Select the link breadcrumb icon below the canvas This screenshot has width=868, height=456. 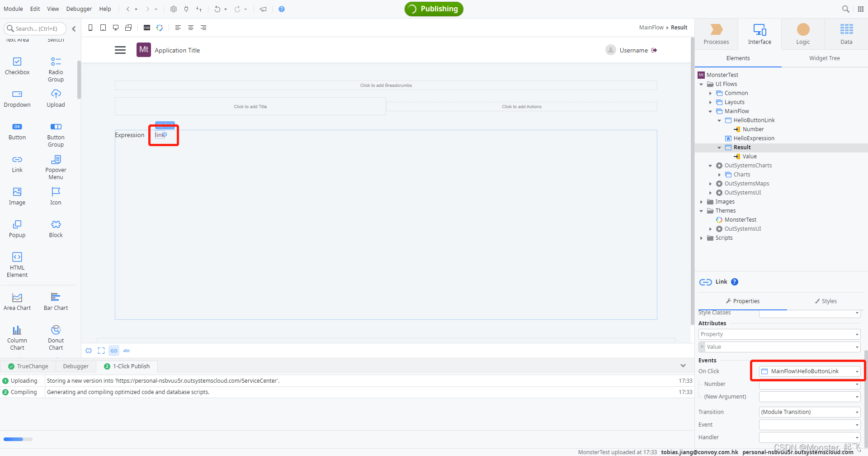(x=114, y=351)
